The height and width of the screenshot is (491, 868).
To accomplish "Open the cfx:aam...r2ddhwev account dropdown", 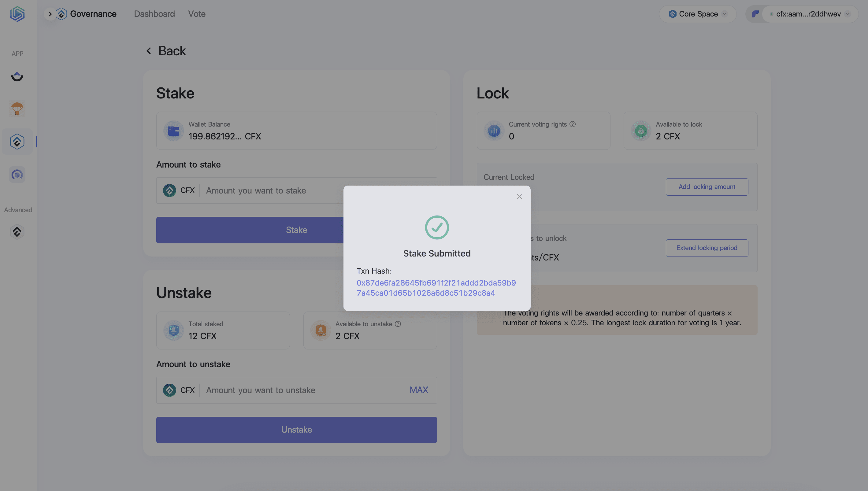I will (x=810, y=14).
